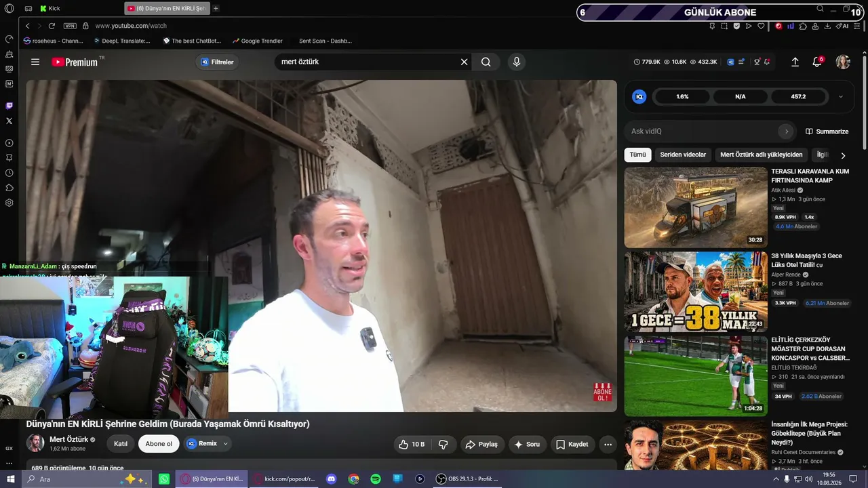
Task: Open the Sent Scan dashboard bookmark
Action: coord(325,41)
